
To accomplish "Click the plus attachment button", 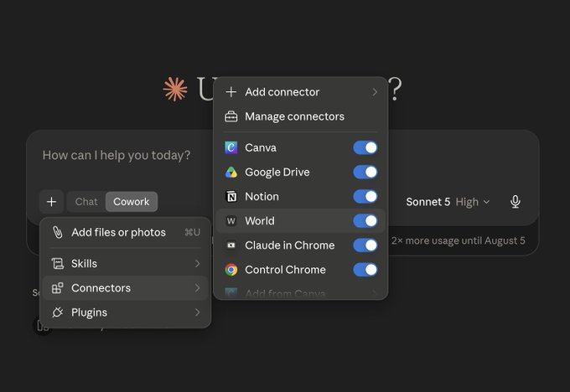I will click(x=52, y=202).
